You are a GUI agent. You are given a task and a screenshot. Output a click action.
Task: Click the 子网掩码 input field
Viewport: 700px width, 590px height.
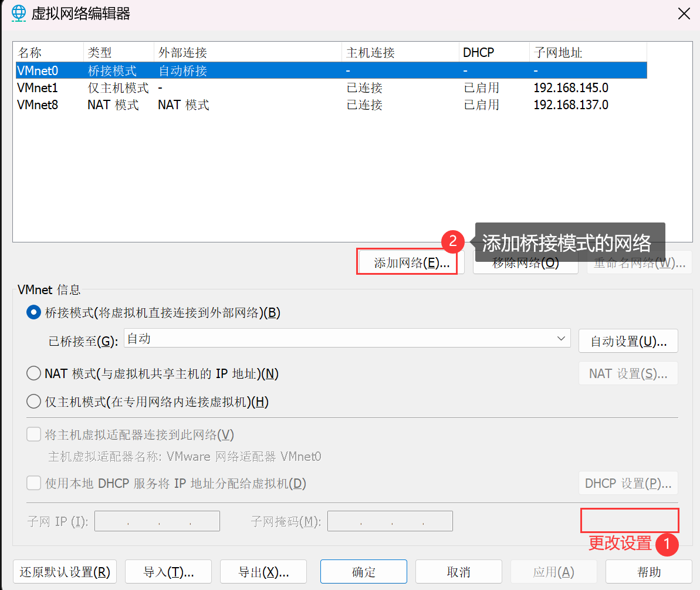(390, 521)
